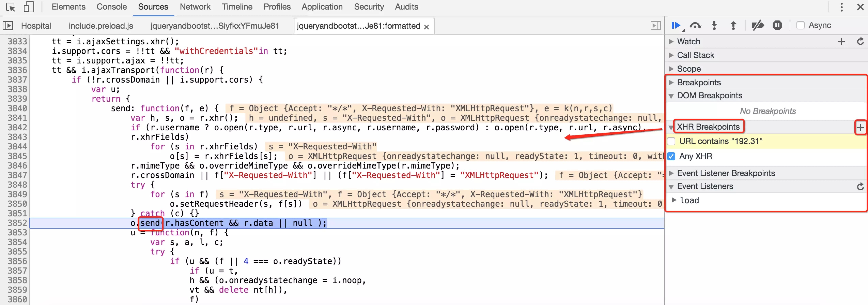
Task: Check the URL contains "192.31" breakpoint
Action: (671, 141)
